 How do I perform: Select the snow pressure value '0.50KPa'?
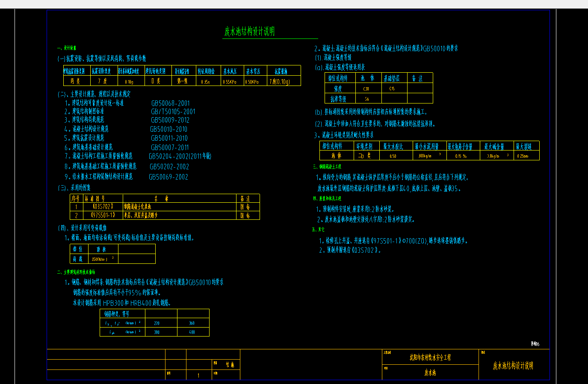pos(252,82)
